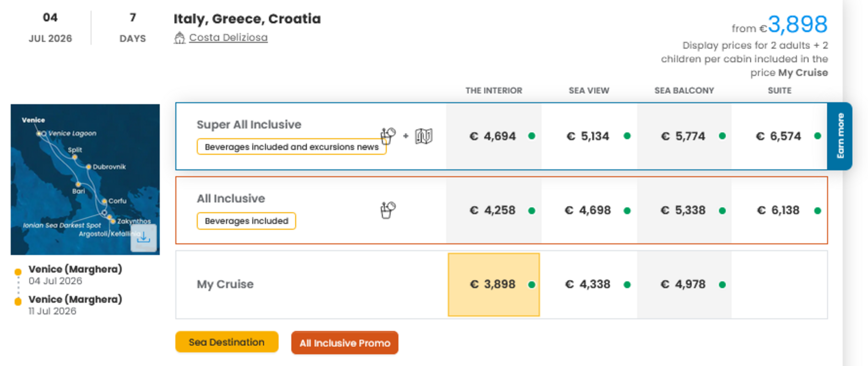The height and width of the screenshot is (366, 868).
Task: Click the SUITE column header
Action: (780, 91)
